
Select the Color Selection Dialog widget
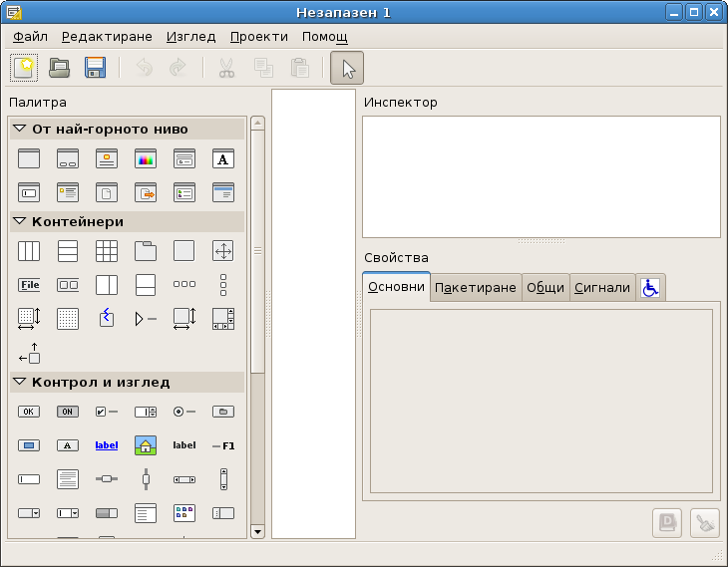[x=146, y=159]
